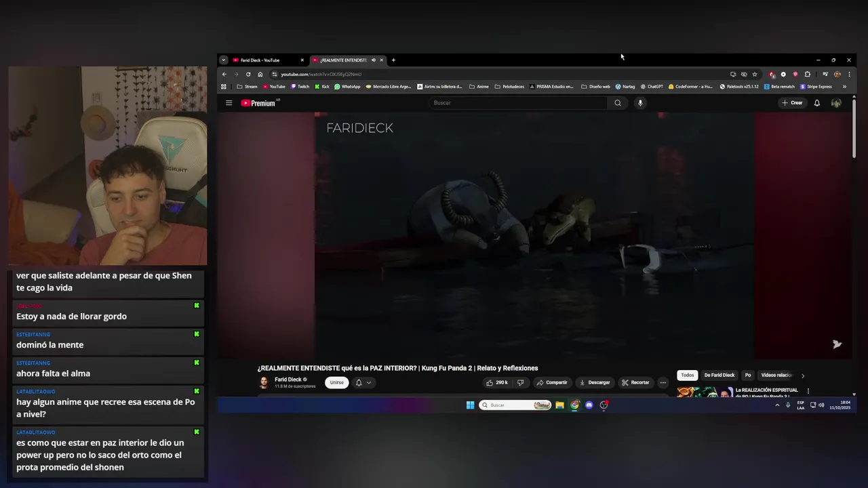Open more actions ellipsis beside Recortar
The height and width of the screenshot is (488, 868).
coord(663,382)
